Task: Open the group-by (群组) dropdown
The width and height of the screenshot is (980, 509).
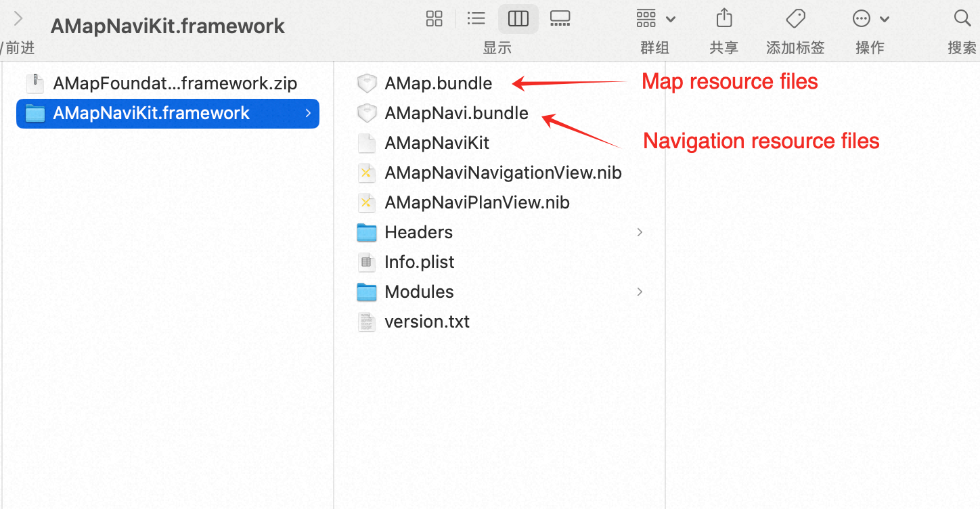Action: (x=656, y=18)
